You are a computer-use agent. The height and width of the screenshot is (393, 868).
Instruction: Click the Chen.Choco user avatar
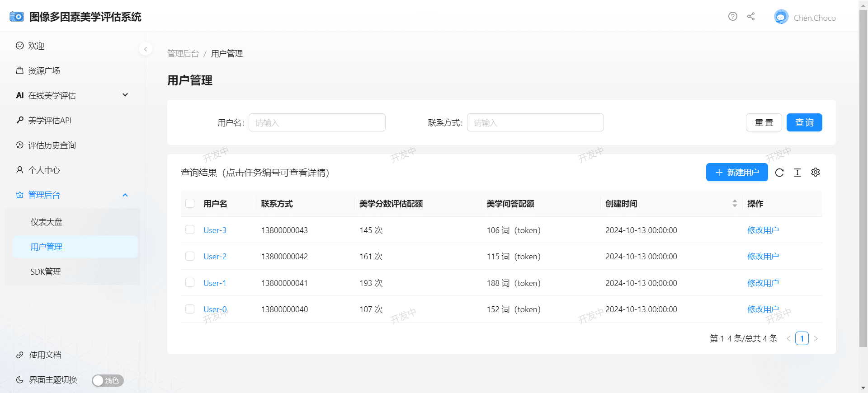click(x=781, y=17)
